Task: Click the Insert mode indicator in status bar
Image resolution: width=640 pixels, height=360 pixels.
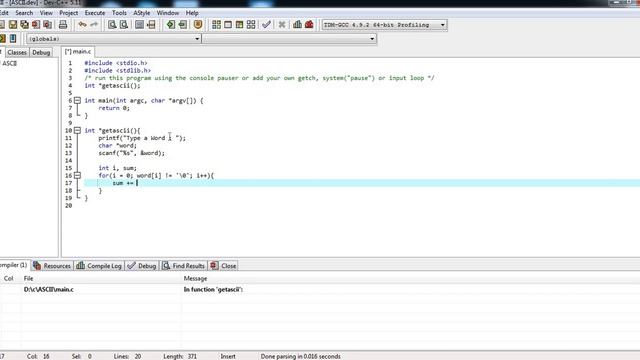Action: tap(228, 356)
